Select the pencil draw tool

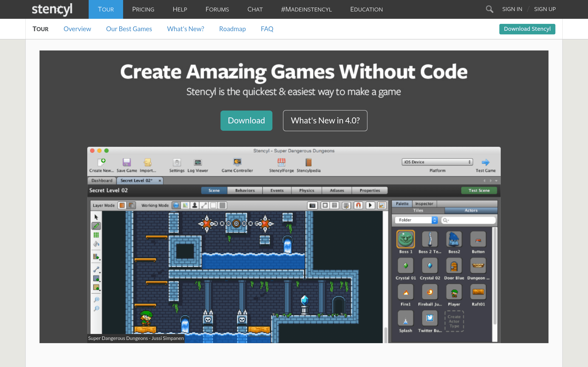tap(96, 226)
